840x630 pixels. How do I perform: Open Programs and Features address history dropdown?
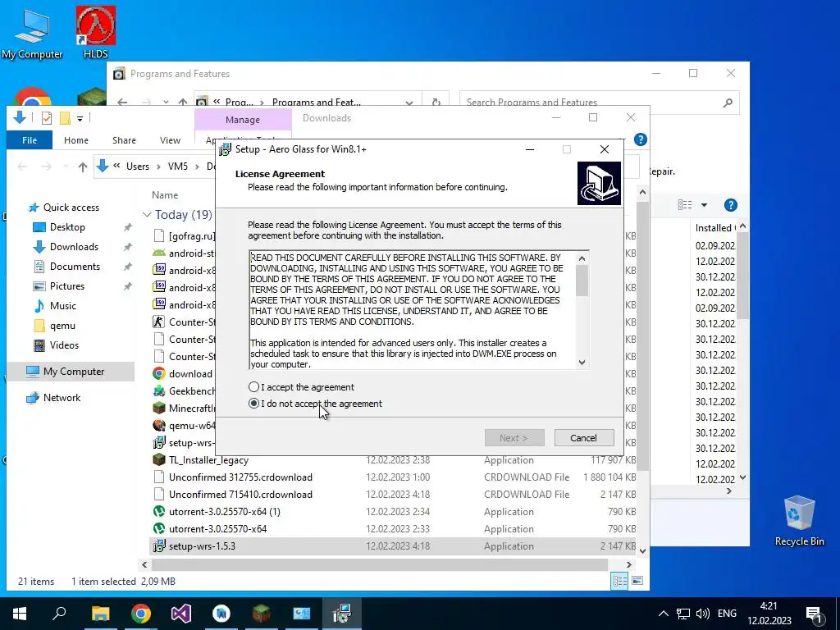tap(409, 103)
